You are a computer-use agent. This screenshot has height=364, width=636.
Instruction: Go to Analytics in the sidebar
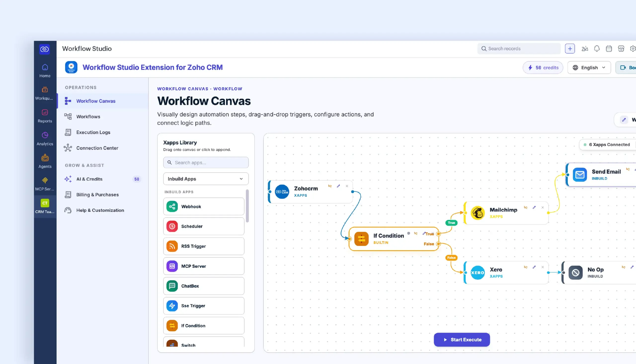tap(45, 139)
